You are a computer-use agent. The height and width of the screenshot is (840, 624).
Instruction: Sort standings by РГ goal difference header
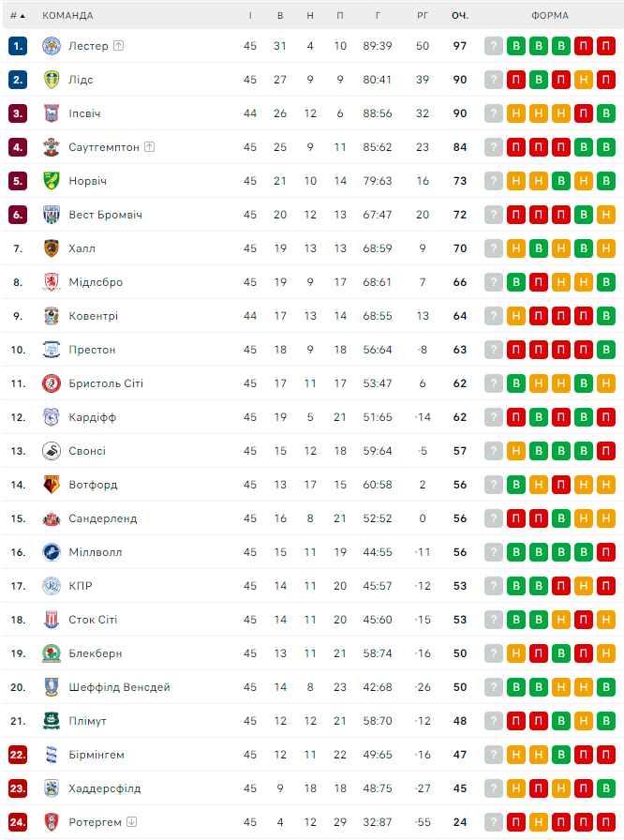point(423,16)
